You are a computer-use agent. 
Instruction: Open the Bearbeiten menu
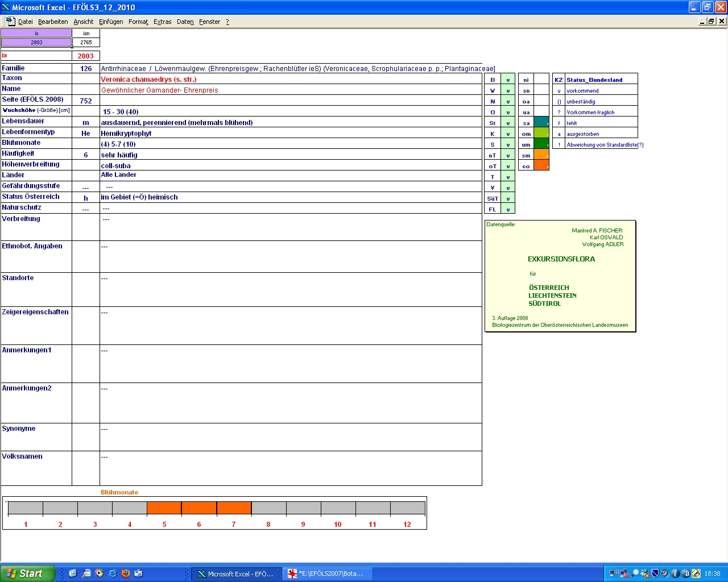[x=53, y=22]
